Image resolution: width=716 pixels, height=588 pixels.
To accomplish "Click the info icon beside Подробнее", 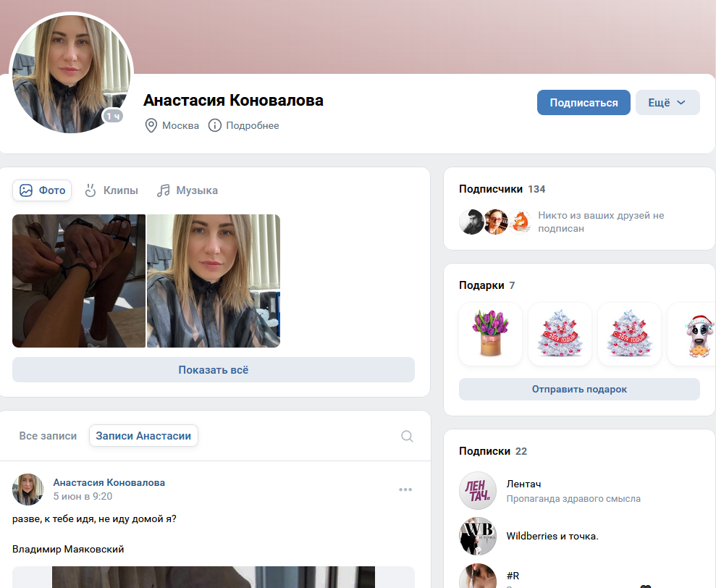I will point(214,126).
